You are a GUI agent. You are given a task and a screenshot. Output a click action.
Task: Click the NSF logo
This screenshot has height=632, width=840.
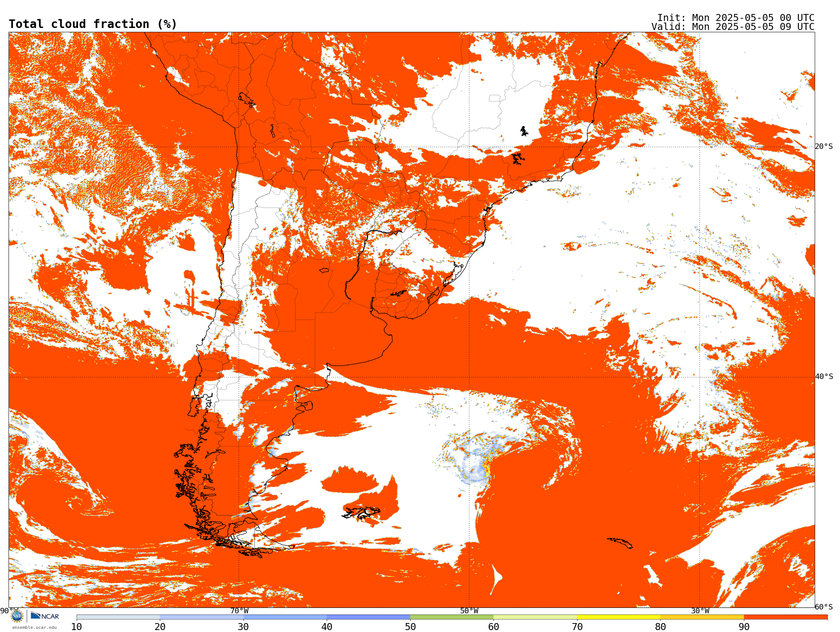coord(17,616)
